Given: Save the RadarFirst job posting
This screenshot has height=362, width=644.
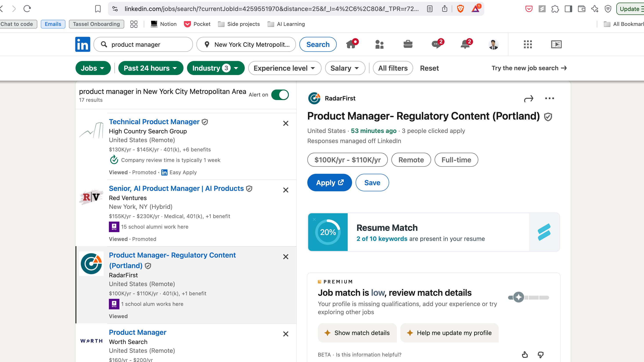Looking at the screenshot, I should pos(372,183).
